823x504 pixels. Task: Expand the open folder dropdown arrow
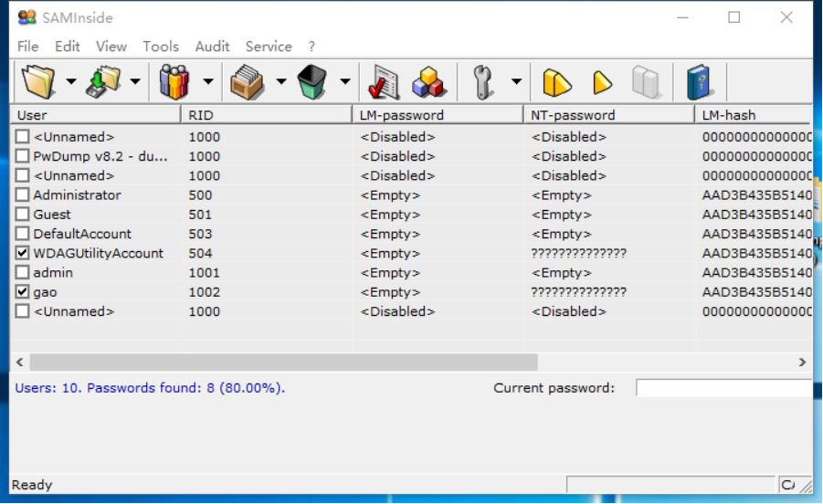[71, 81]
